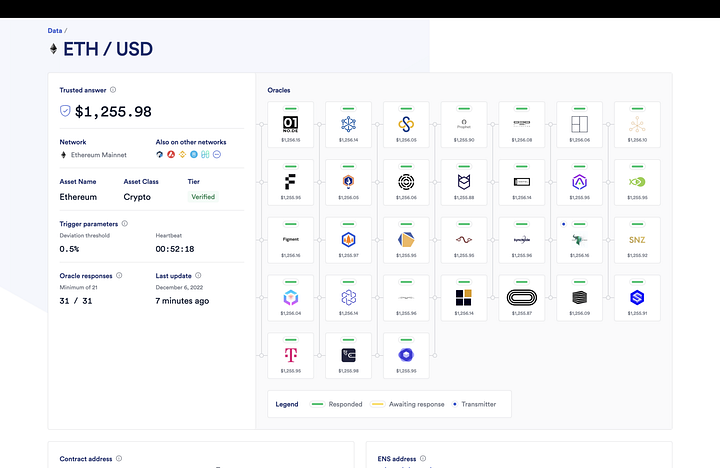Click the Responded legend entry
The image size is (720, 468).
pos(337,404)
